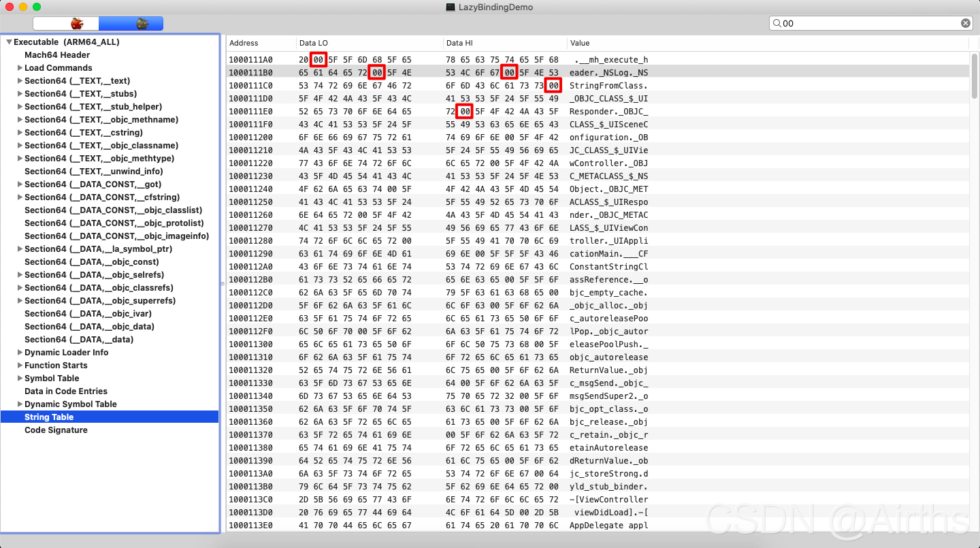Expand Section64 (__TEXT,__cstring)

click(x=20, y=133)
